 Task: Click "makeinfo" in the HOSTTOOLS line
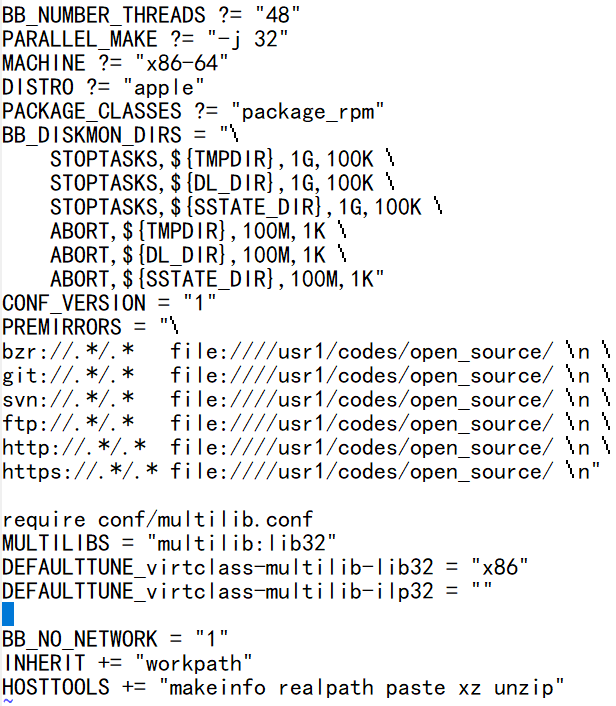click(217, 687)
